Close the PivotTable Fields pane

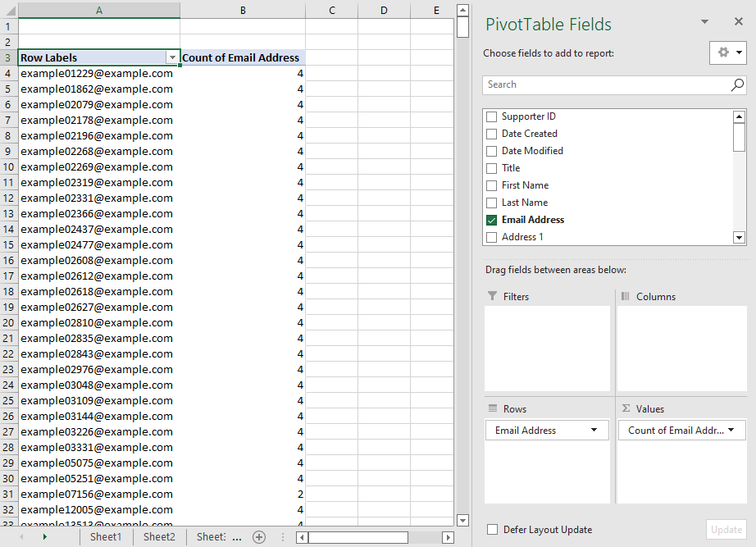point(739,23)
